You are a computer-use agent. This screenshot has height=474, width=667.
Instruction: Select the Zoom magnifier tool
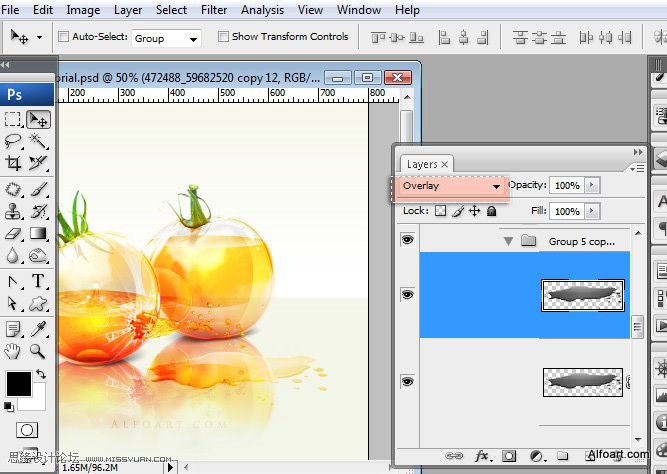click(38, 351)
